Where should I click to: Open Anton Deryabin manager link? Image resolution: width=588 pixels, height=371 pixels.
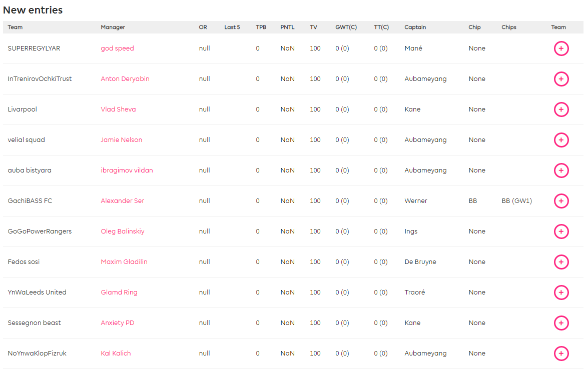[125, 79]
